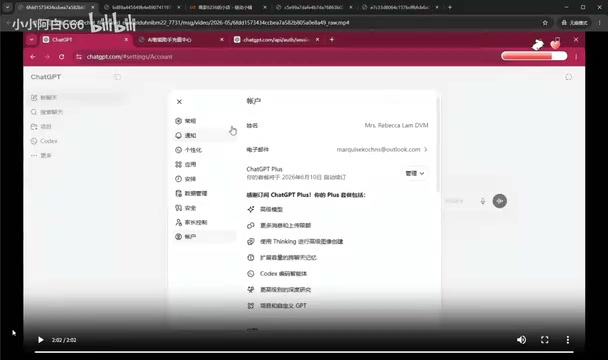Image resolution: width=608 pixels, height=360 pixels.
Task: Switch to the outer tab starting with c5e99a7
Action: (313, 7)
